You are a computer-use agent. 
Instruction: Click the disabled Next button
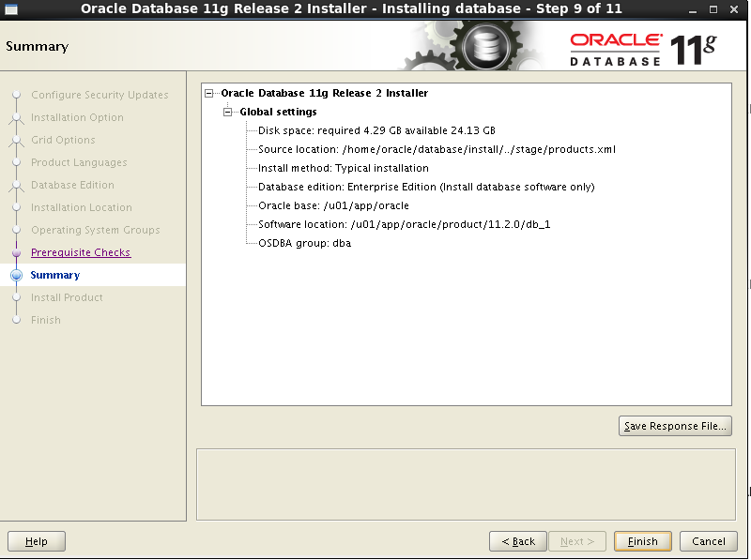tap(577, 541)
